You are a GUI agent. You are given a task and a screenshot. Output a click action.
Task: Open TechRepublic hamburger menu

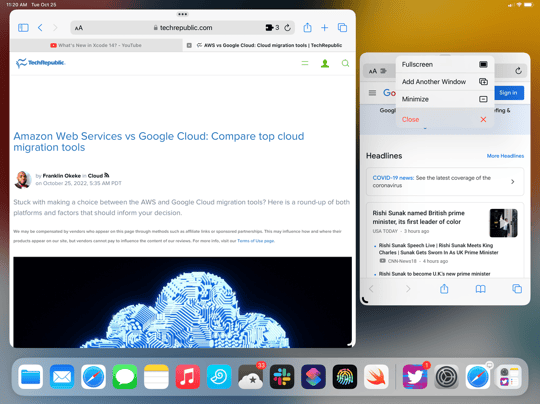point(305,63)
